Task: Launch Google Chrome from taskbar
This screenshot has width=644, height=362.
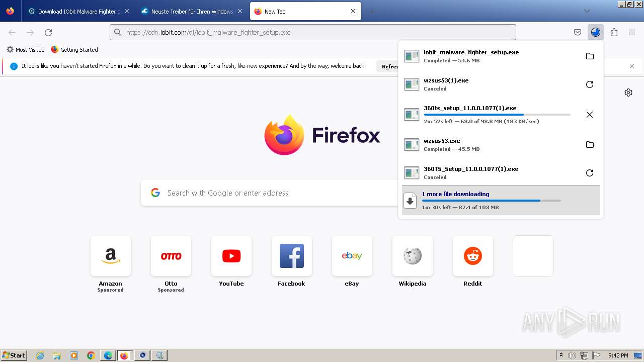Action: (x=91, y=355)
